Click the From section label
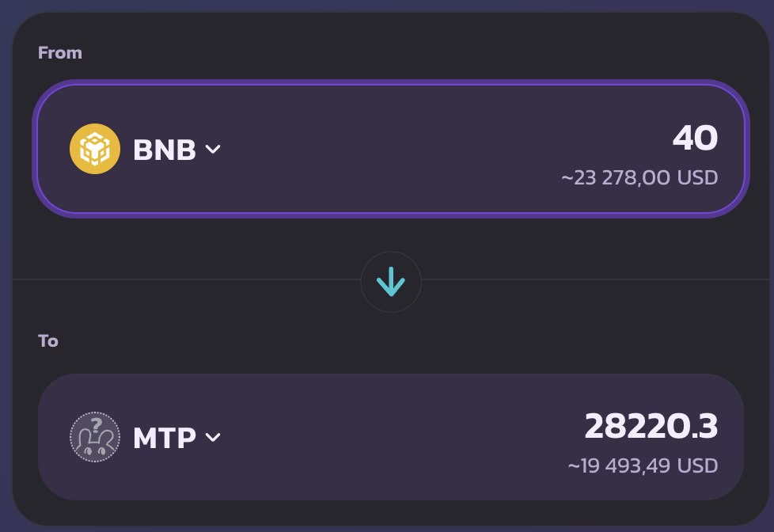Image resolution: width=774 pixels, height=532 pixels. coord(60,53)
